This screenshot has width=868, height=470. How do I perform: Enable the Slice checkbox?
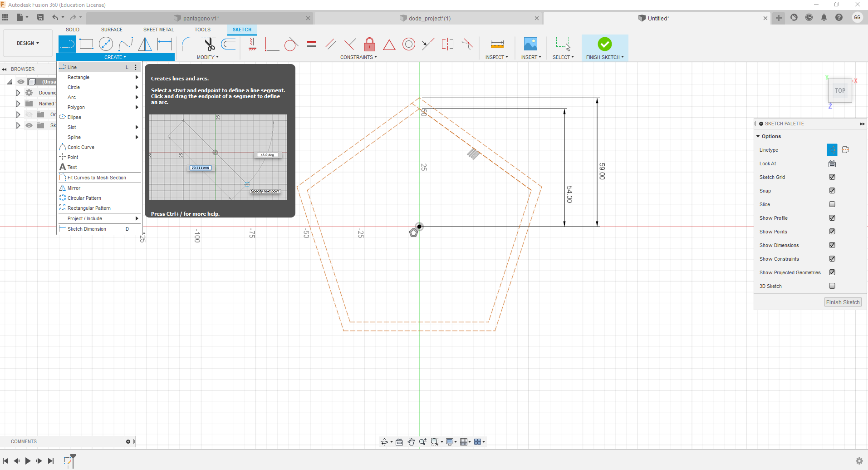click(x=832, y=204)
